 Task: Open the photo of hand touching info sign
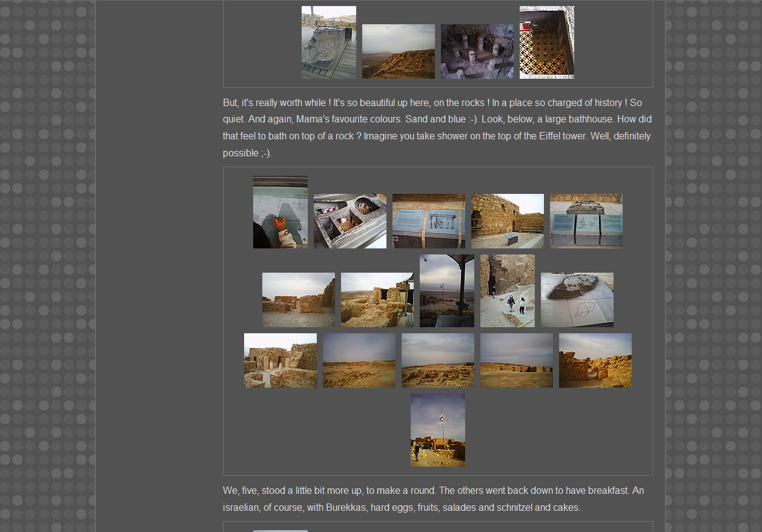click(280, 212)
